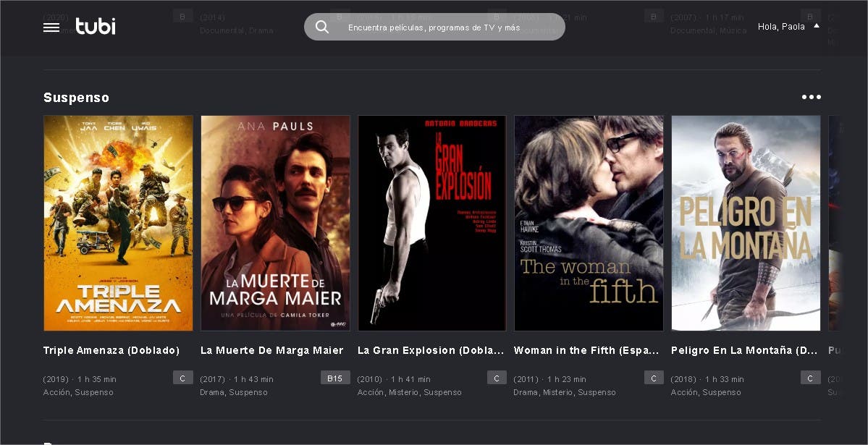Open the Suspenso three-dots more options
This screenshot has height=445, width=868.
(x=811, y=98)
